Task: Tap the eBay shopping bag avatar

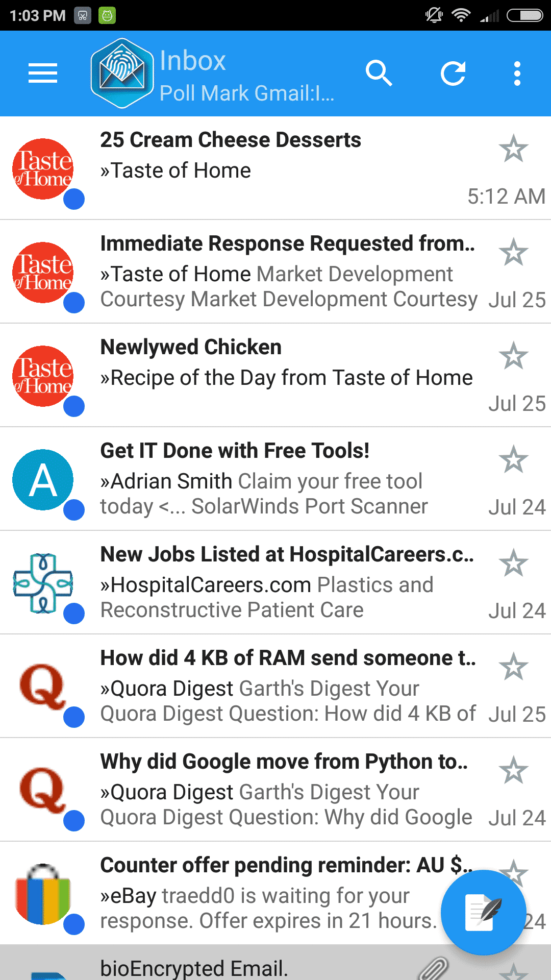Action: coord(43,894)
